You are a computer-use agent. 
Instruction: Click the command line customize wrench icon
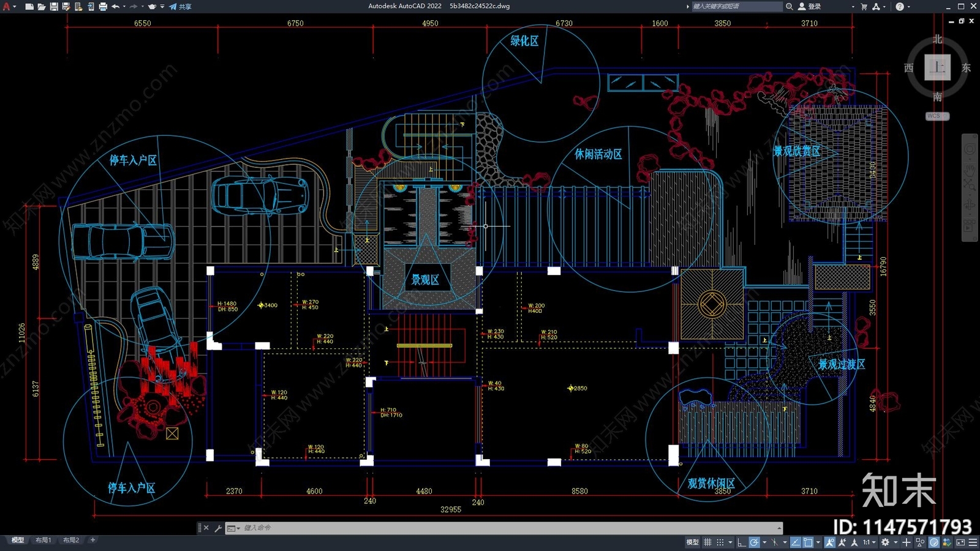[218, 528]
